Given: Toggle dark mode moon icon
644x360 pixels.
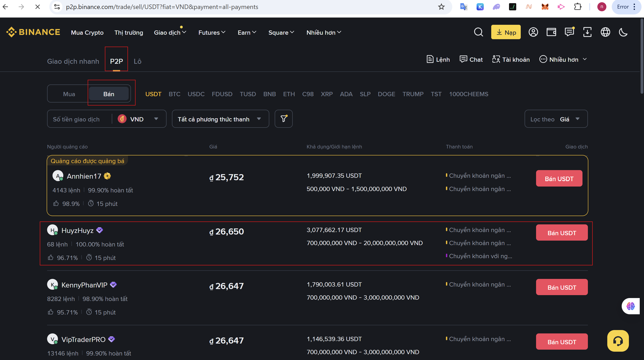Looking at the screenshot, I should (623, 32).
